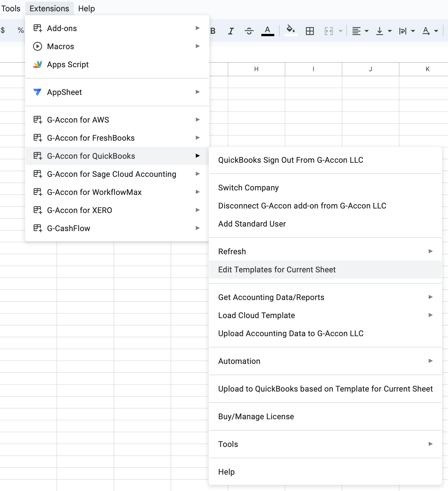Open Buy/Manage License
Image resolution: width=448 pixels, height=491 pixels.
[x=325, y=416]
